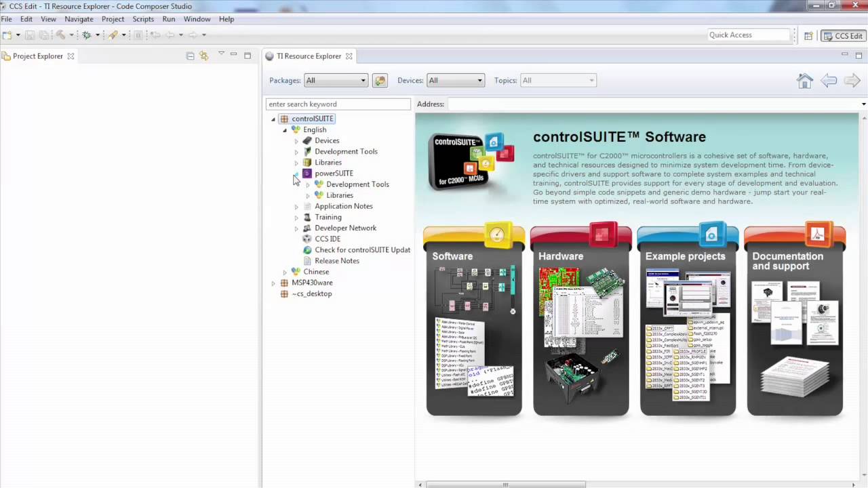Close the TI Resource Explorer tab

click(349, 56)
